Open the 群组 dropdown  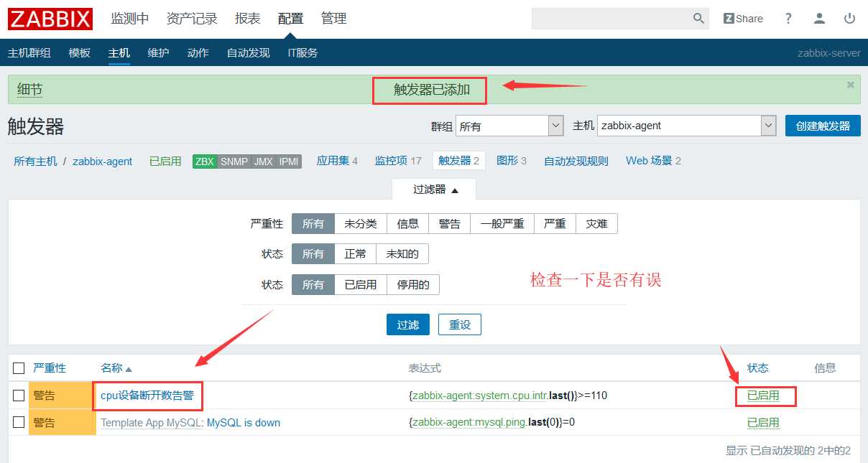[509, 126]
